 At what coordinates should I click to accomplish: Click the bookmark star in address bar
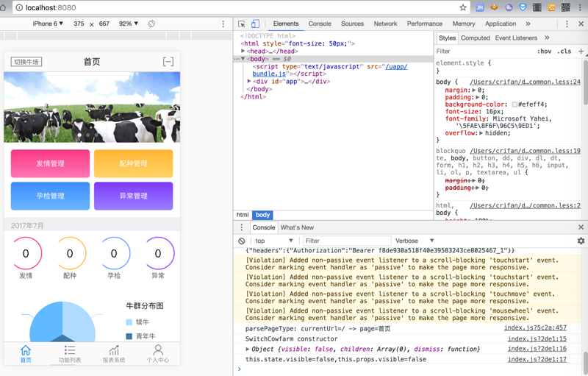pos(463,7)
